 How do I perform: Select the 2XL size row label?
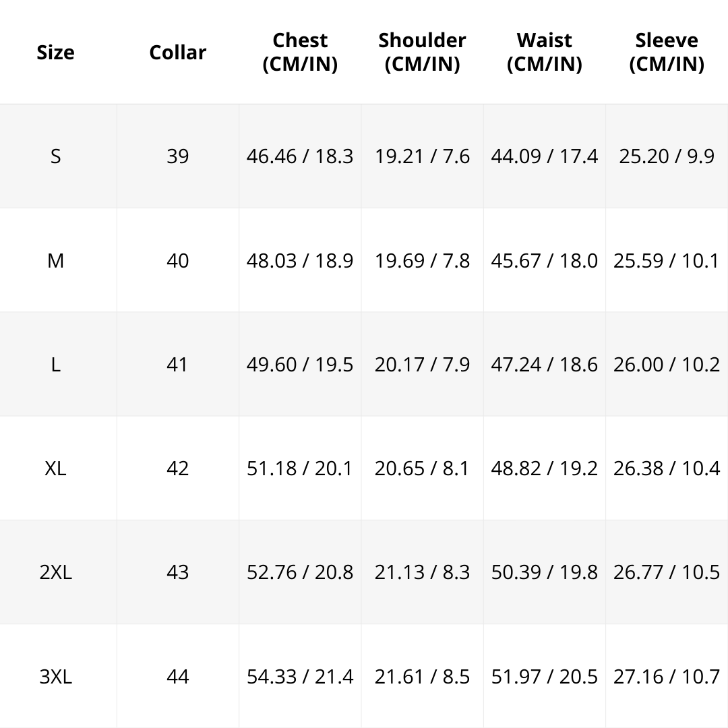[x=55, y=572]
